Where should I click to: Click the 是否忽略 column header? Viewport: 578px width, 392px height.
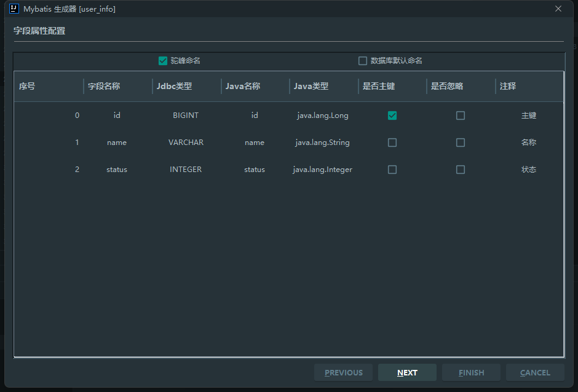tap(461, 86)
